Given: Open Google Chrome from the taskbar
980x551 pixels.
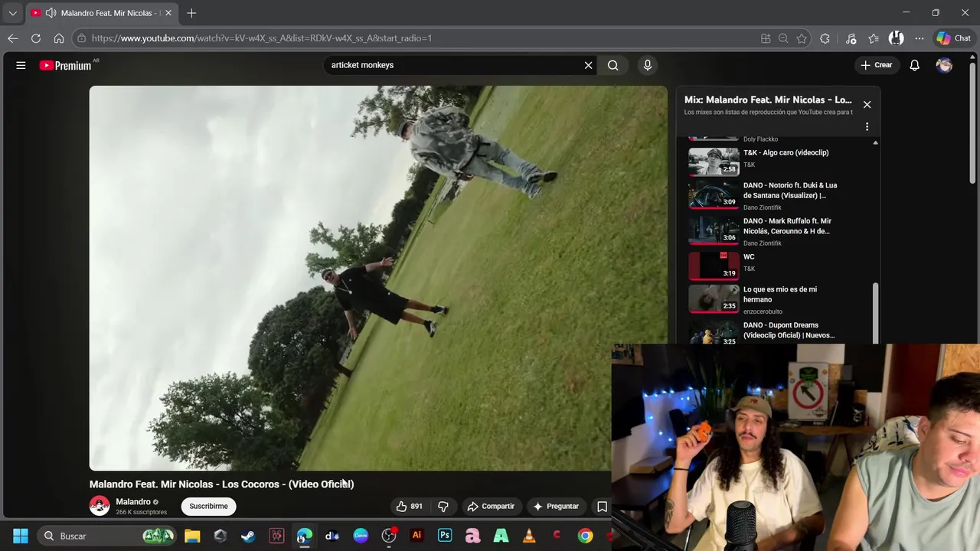Looking at the screenshot, I should 585,536.
